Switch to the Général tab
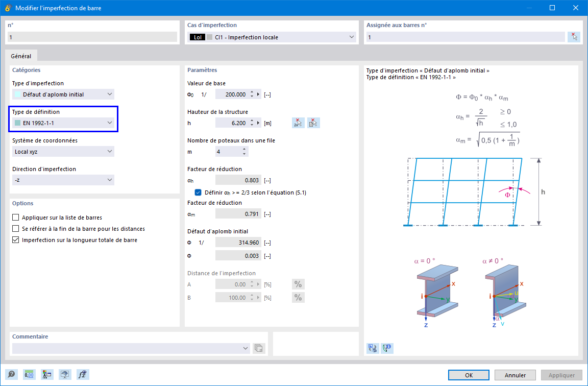The width and height of the screenshot is (588, 386). 21,56
